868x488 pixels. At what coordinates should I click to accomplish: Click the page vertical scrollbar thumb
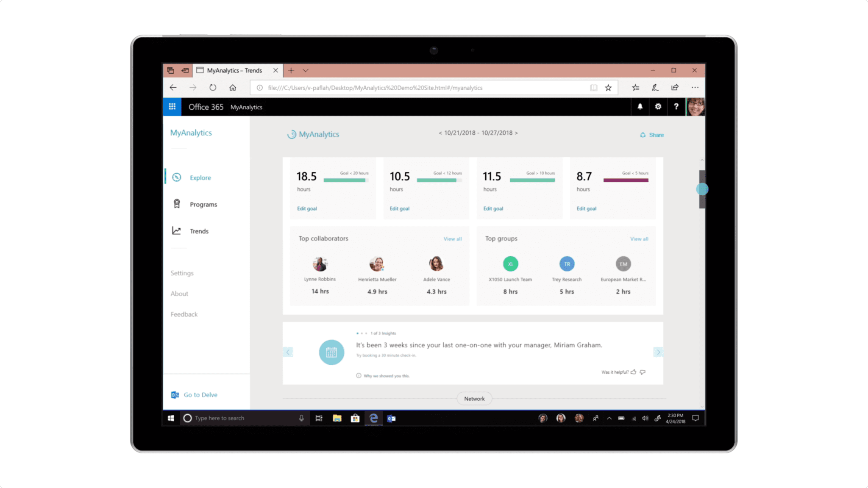point(702,189)
